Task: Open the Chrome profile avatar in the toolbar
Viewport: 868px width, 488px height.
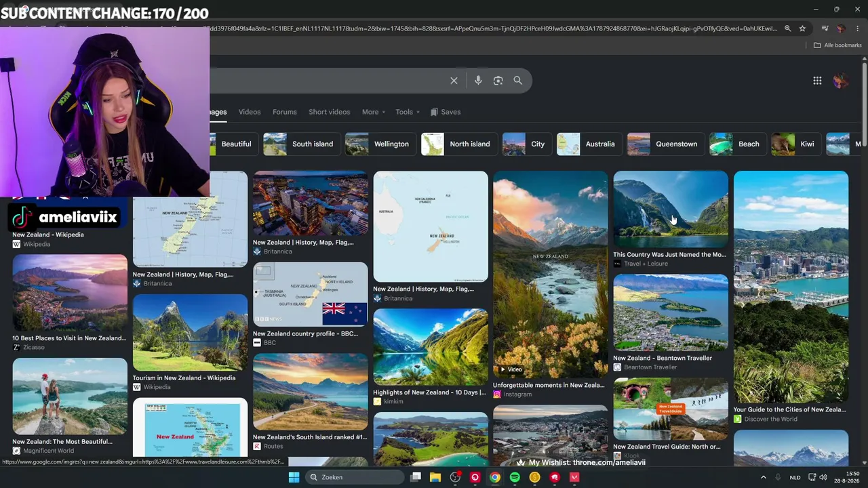Action: tap(841, 28)
